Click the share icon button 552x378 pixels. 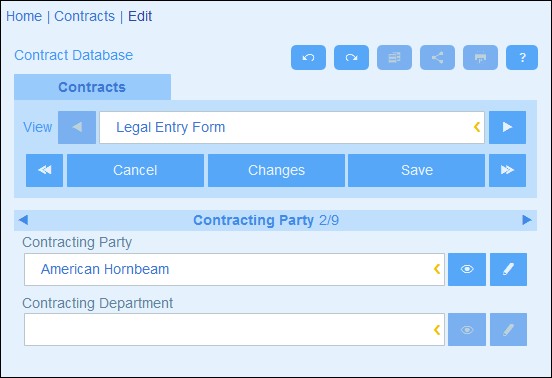(x=437, y=57)
